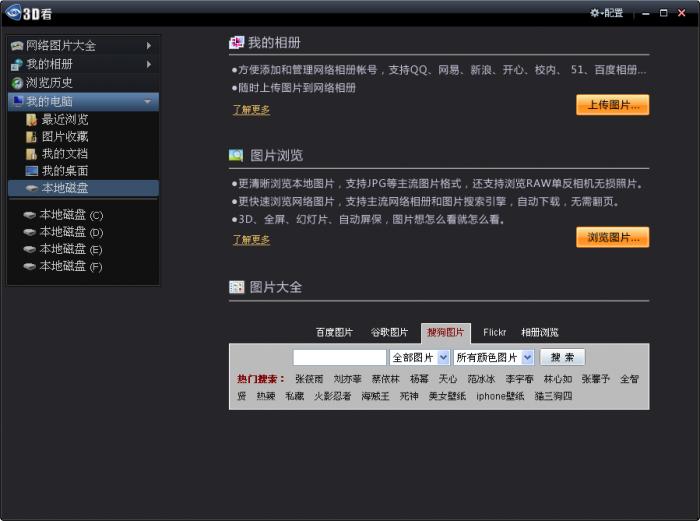This screenshot has height=521, width=700.
Task: Switch to the 百度图片 tab
Action: (334, 332)
